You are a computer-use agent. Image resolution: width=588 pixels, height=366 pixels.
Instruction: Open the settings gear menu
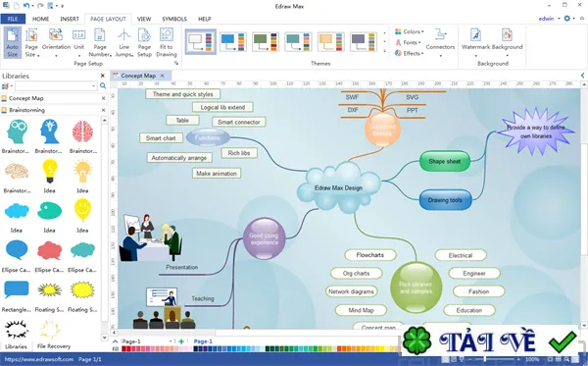click(x=569, y=19)
